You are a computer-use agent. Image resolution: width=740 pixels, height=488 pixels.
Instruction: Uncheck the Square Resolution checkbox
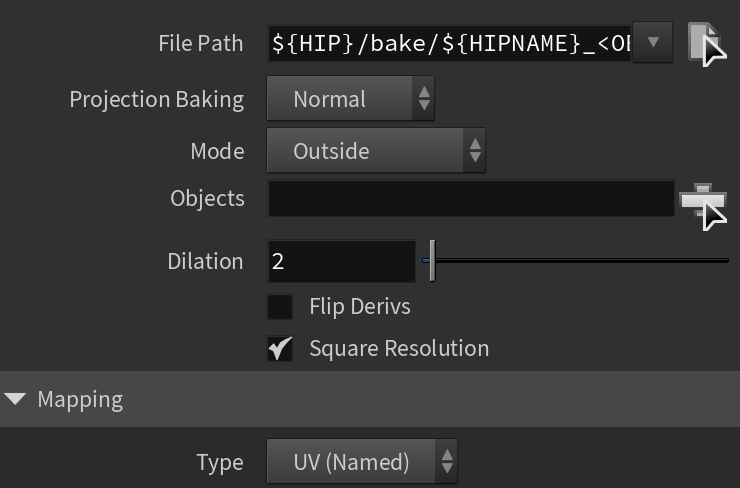[280, 349]
